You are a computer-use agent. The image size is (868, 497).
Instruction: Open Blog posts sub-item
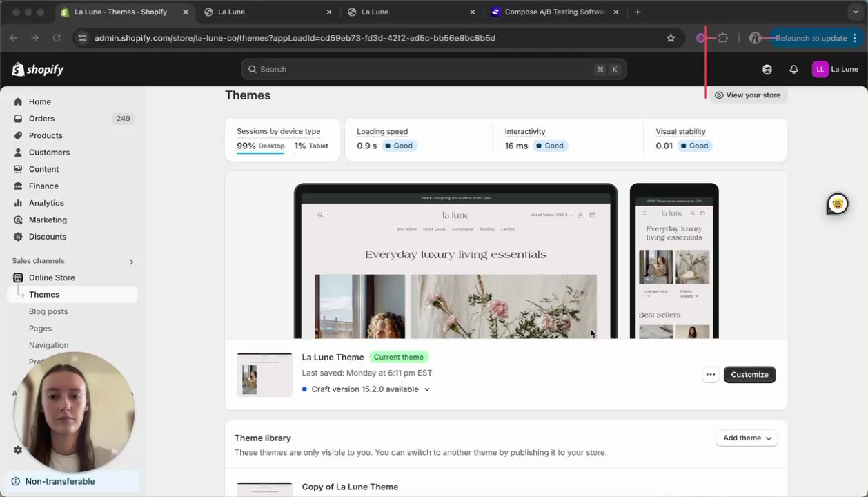point(48,311)
